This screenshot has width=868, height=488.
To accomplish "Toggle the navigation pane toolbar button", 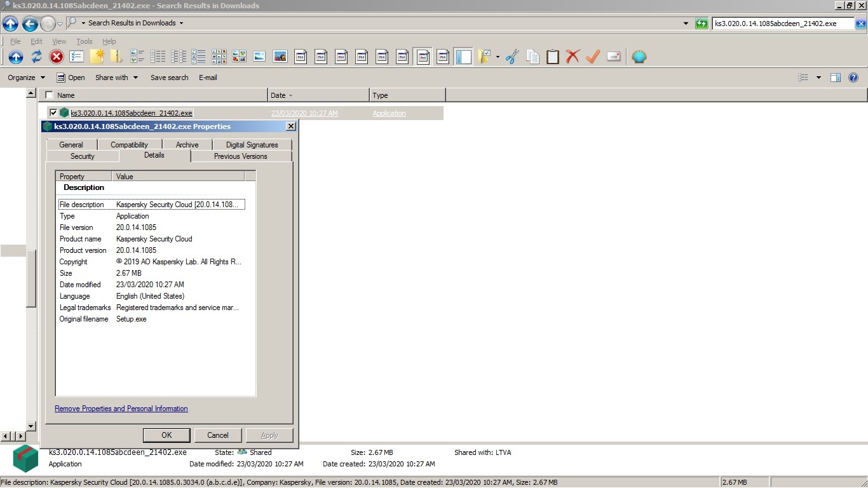I will 463,57.
